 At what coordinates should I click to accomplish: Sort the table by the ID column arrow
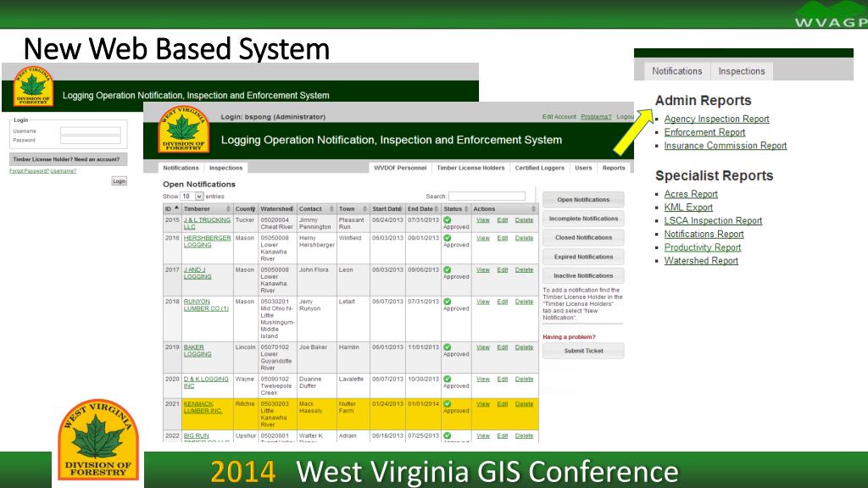pos(176,208)
